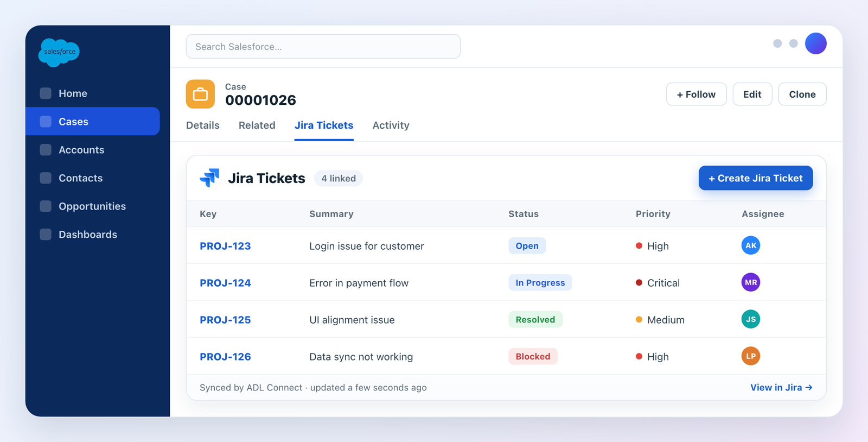868x442 pixels.
Task: Click the LP assignee avatar
Action: (750, 356)
